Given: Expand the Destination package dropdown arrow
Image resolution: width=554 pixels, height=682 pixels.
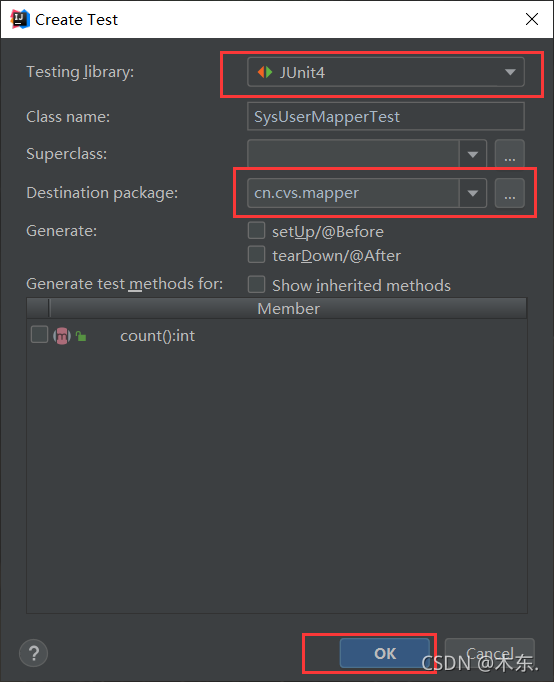Looking at the screenshot, I should click(473, 193).
